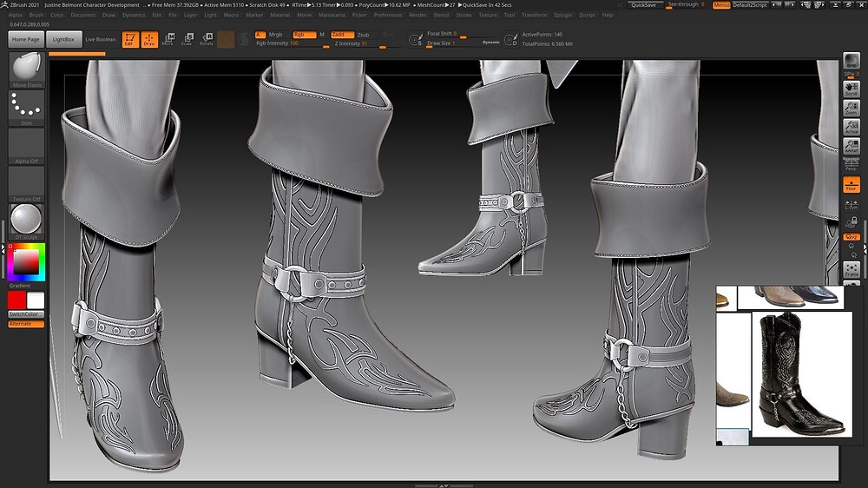
Task: Open the Texture Off selector
Action: [x=27, y=184]
